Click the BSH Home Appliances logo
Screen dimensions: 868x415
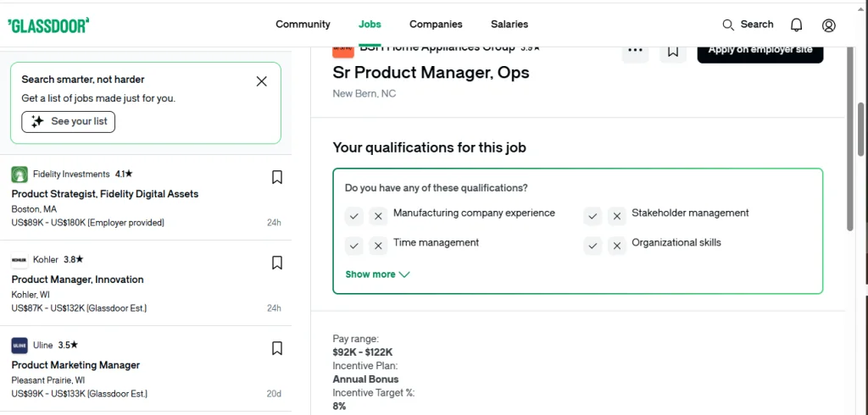click(x=343, y=52)
